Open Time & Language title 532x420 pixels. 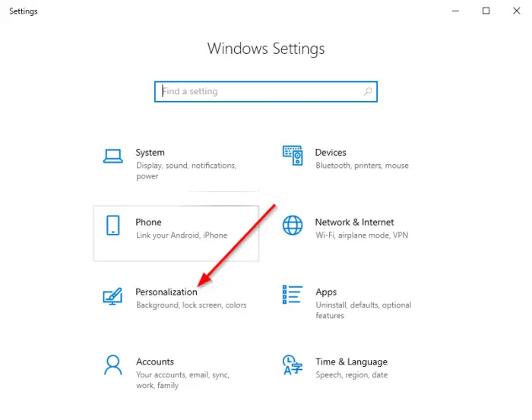[x=351, y=362]
